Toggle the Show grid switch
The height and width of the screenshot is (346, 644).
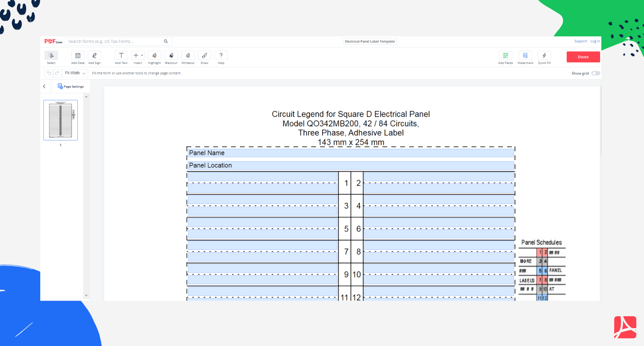point(596,73)
